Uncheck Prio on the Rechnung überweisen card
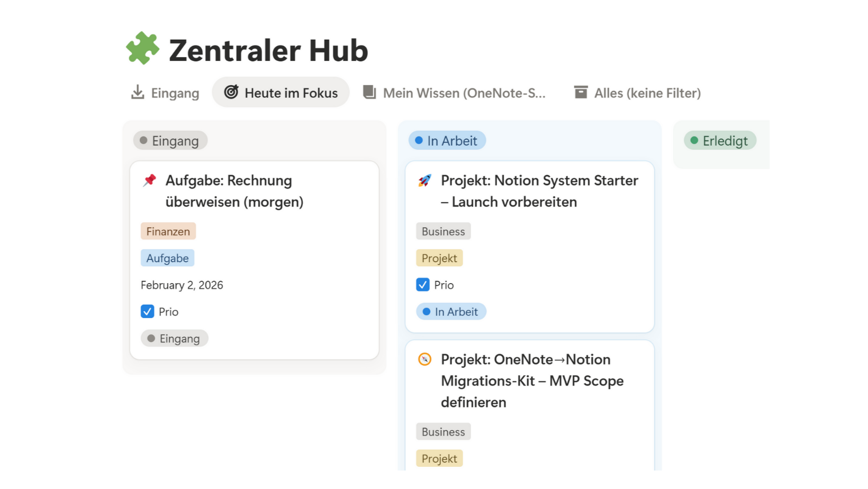868x489 pixels. tap(148, 312)
